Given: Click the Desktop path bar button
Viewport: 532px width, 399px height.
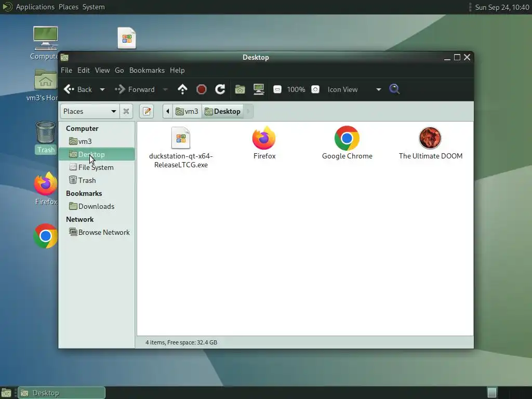Looking at the screenshot, I should pyautogui.click(x=222, y=111).
